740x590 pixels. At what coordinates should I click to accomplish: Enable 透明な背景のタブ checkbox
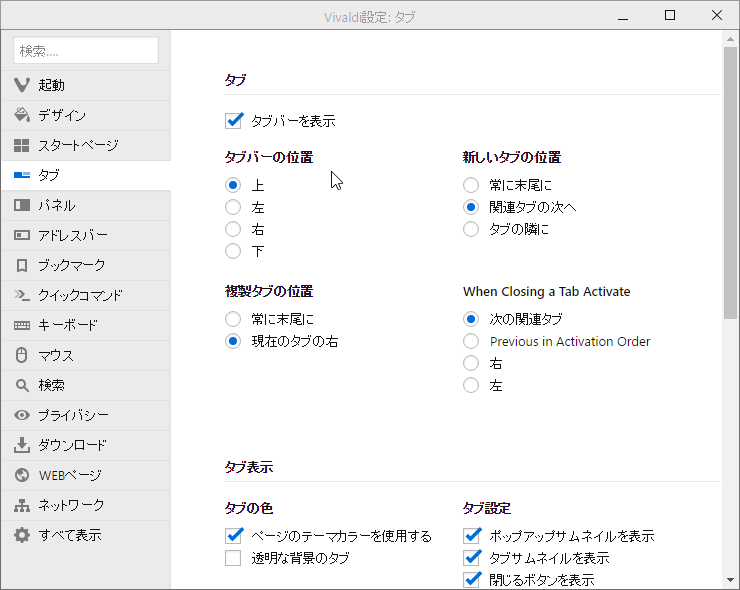233,558
